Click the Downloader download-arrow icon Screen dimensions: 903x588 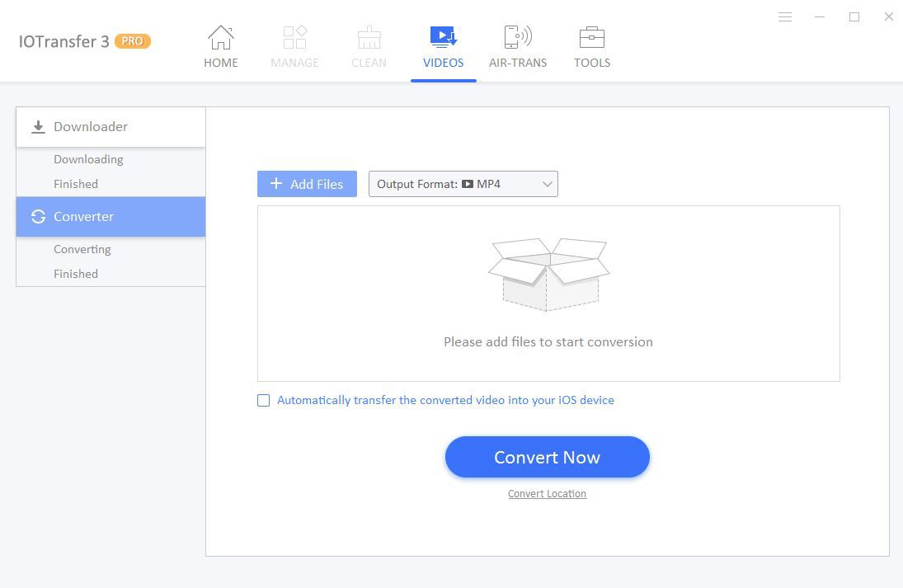(x=38, y=127)
